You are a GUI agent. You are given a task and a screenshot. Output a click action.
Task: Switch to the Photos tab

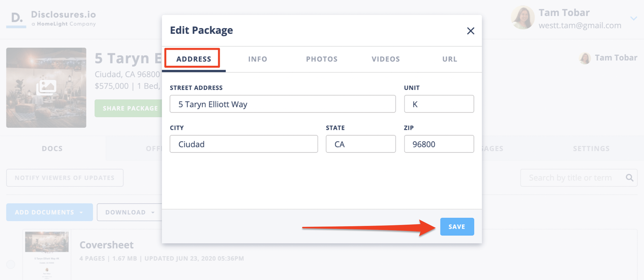click(322, 59)
